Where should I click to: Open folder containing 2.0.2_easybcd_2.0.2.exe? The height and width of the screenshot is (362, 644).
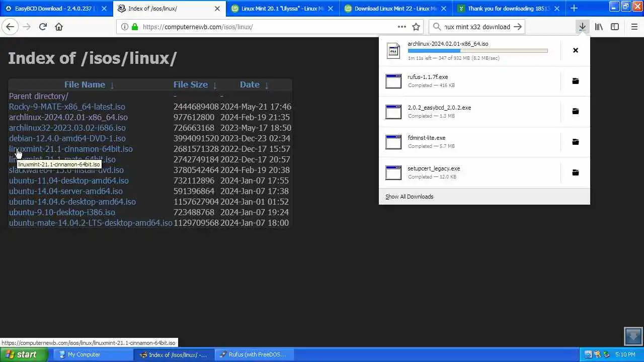coord(576,111)
